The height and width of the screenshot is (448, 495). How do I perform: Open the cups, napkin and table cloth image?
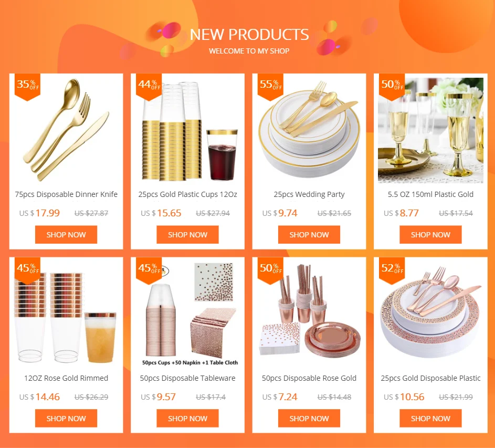187,314
